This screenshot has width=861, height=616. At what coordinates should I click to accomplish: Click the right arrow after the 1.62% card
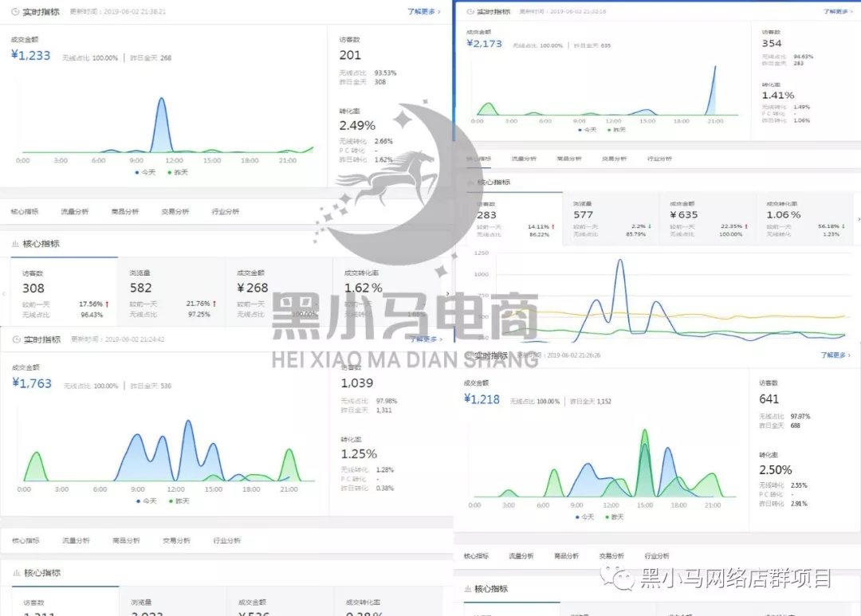click(x=447, y=294)
